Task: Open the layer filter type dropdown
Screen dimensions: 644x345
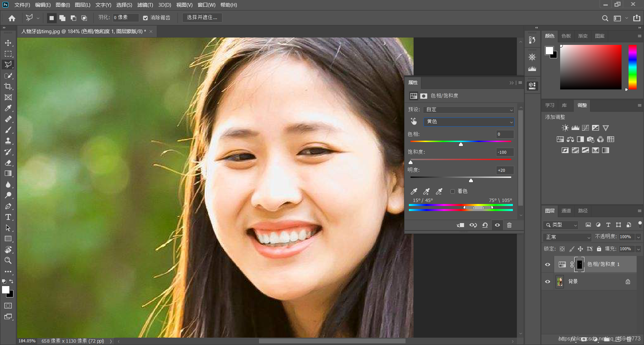Action: pyautogui.click(x=561, y=225)
